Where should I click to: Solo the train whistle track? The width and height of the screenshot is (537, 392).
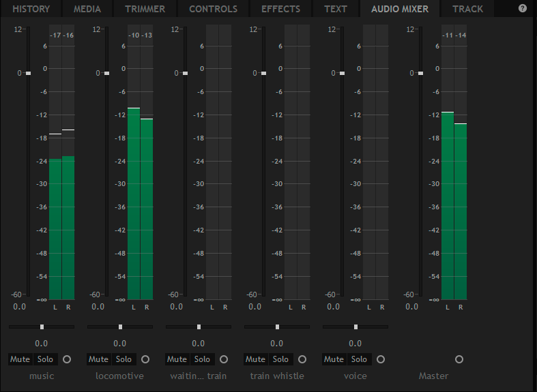click(x=280, y=359)
